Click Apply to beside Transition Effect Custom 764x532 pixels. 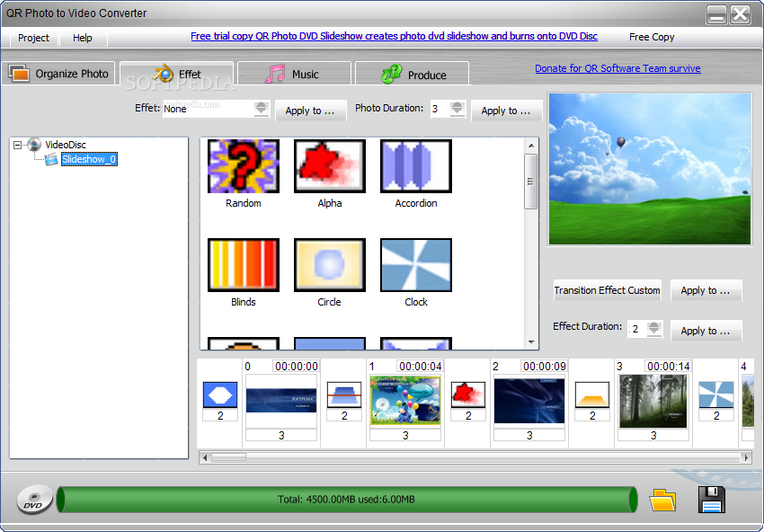coord(706,290)
